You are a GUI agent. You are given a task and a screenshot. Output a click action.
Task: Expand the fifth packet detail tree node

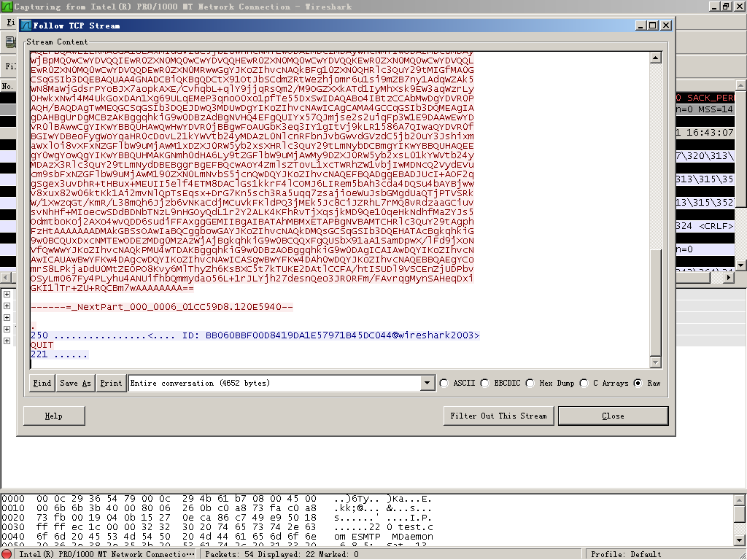7,341
